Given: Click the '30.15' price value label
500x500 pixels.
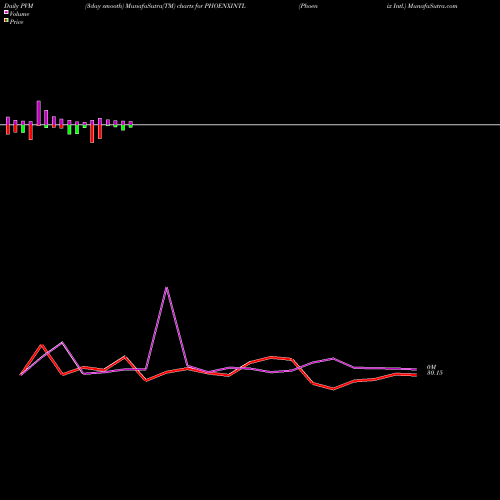Looking at the screenshot, I should click(435, 373).
